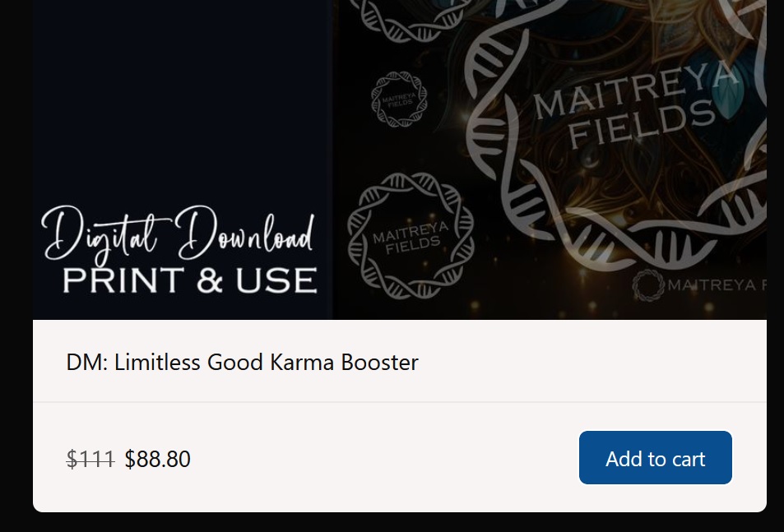Open the product artwork thumbnail
Screen dimensions: 784x532
400,160
